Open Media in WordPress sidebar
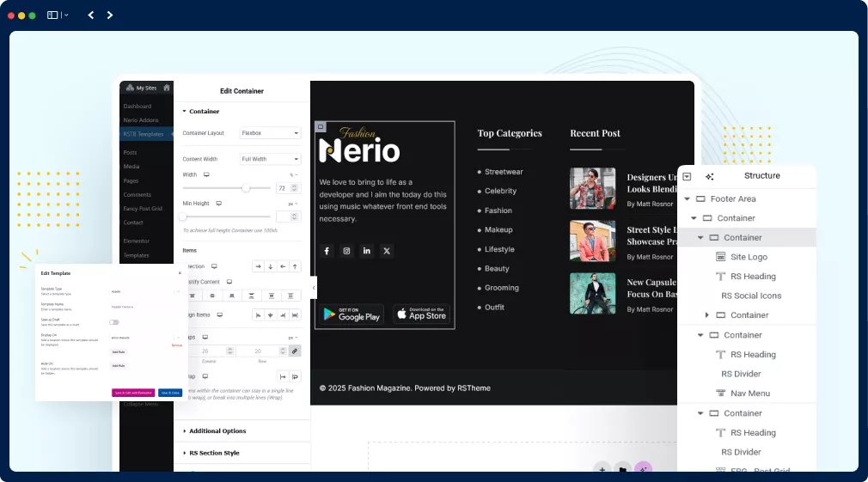 [x=131, y=167]
